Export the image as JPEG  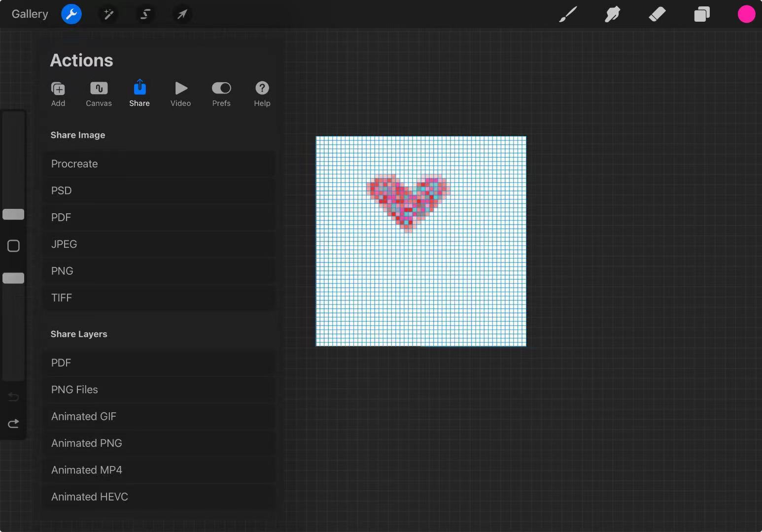tap(160, 244)
